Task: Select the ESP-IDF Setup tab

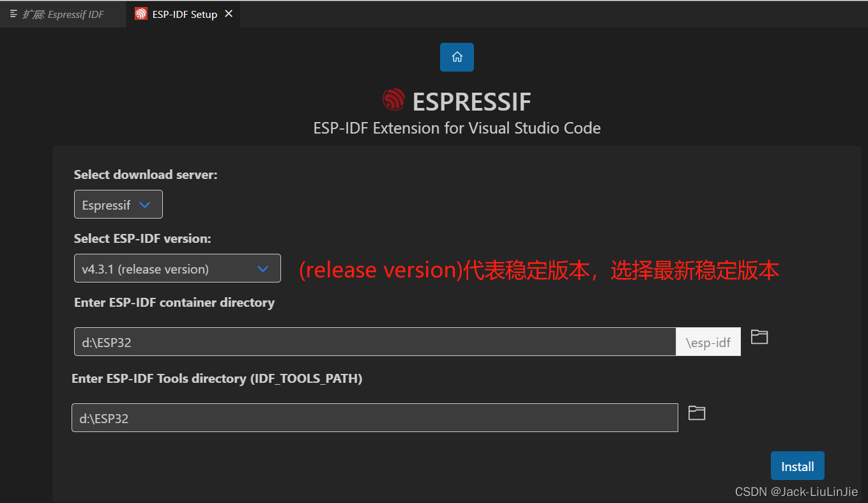Action: click(x=184, y=14)
